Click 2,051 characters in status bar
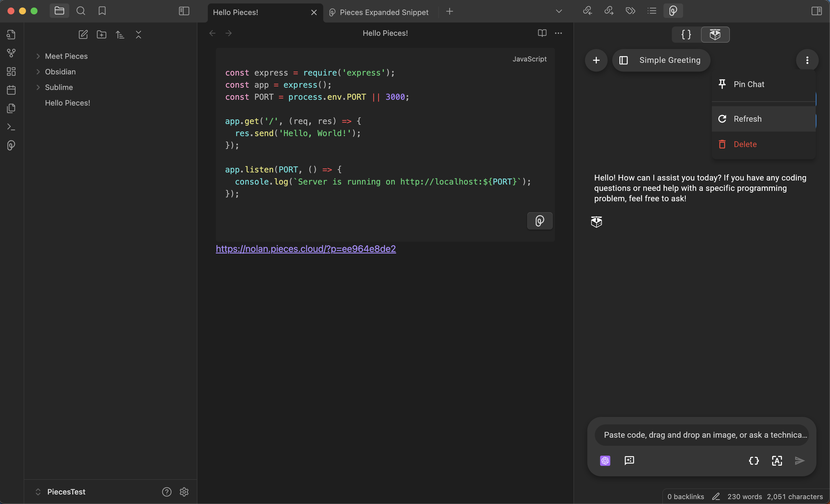Image resolution: width=830 pixels, height=504 pixels. [x=795, y=497]
